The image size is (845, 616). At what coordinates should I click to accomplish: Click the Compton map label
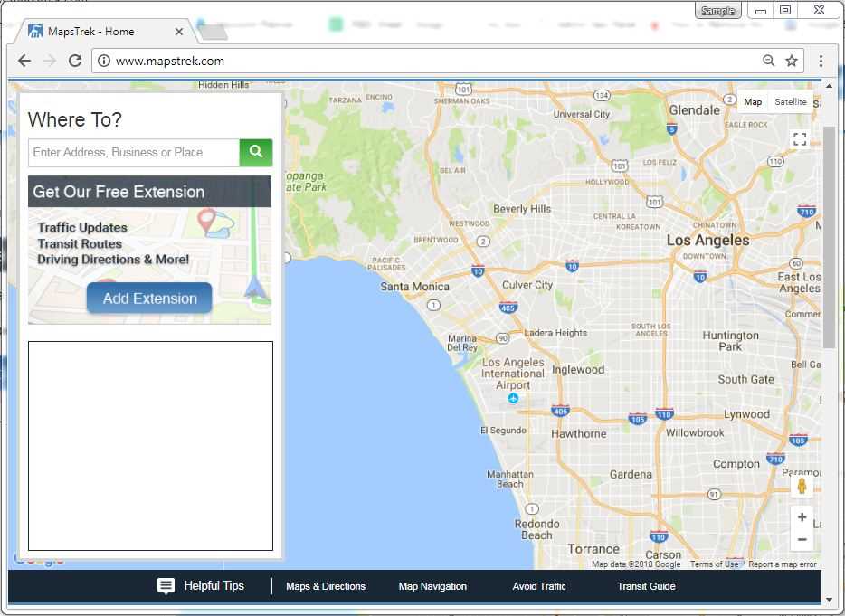[736, 464]
